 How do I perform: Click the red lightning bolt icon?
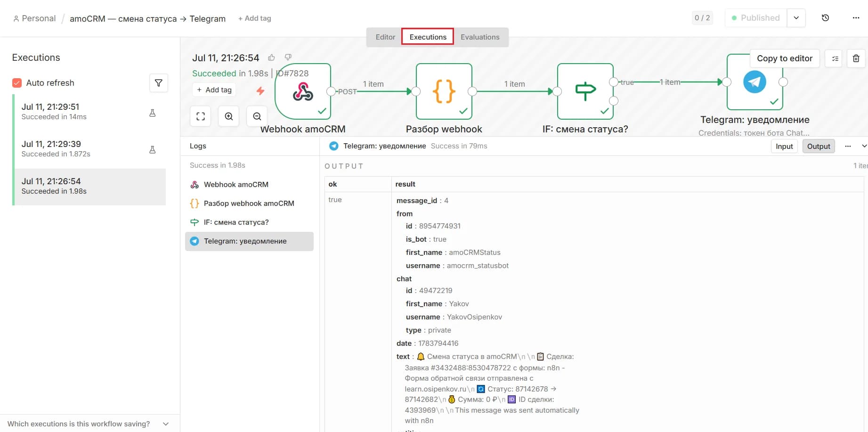pos(260,90)
